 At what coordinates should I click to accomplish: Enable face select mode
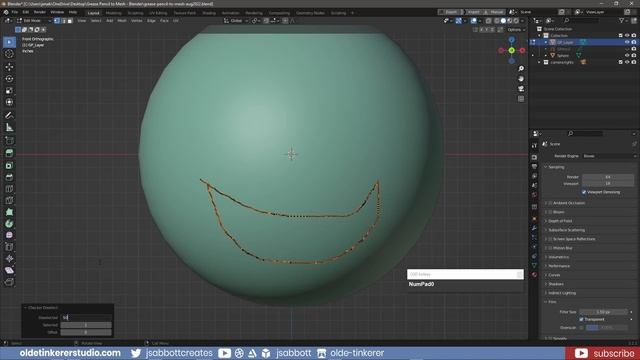tap(70, 20)
